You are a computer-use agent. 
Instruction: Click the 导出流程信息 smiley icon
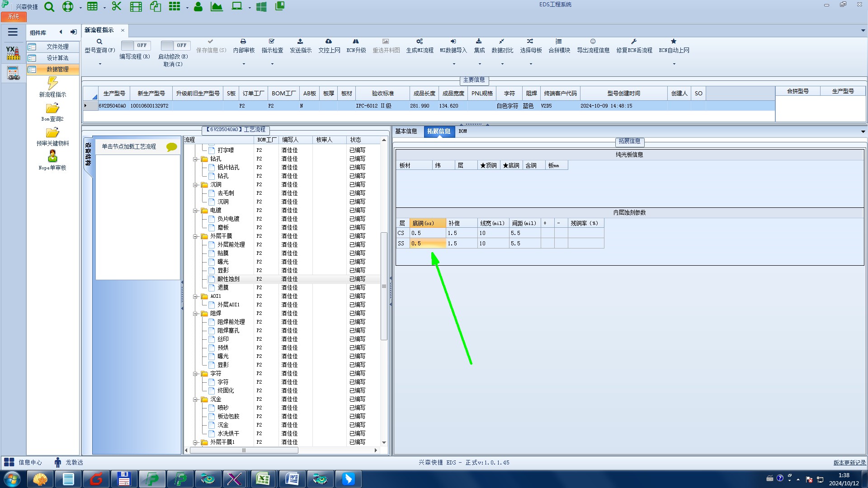coord(593,42)
